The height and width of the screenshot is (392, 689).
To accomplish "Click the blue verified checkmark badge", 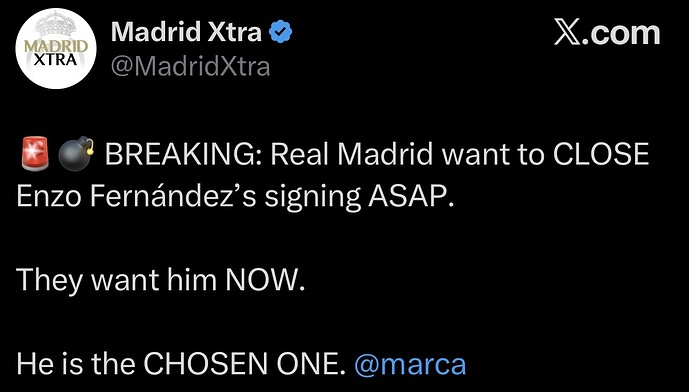I will 281,33.
